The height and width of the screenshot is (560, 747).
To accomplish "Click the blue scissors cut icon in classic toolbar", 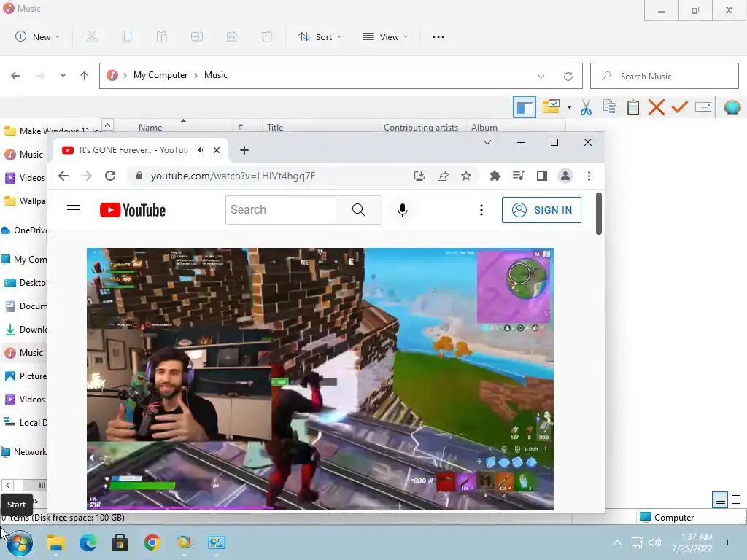I will (586, 107).
